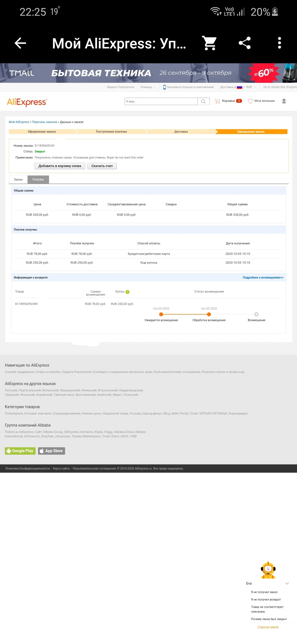This screenshot has height=644, width=297.
Task: Click in the Я ищу search field
Action: pyautogui.click(x=161, y=101)
